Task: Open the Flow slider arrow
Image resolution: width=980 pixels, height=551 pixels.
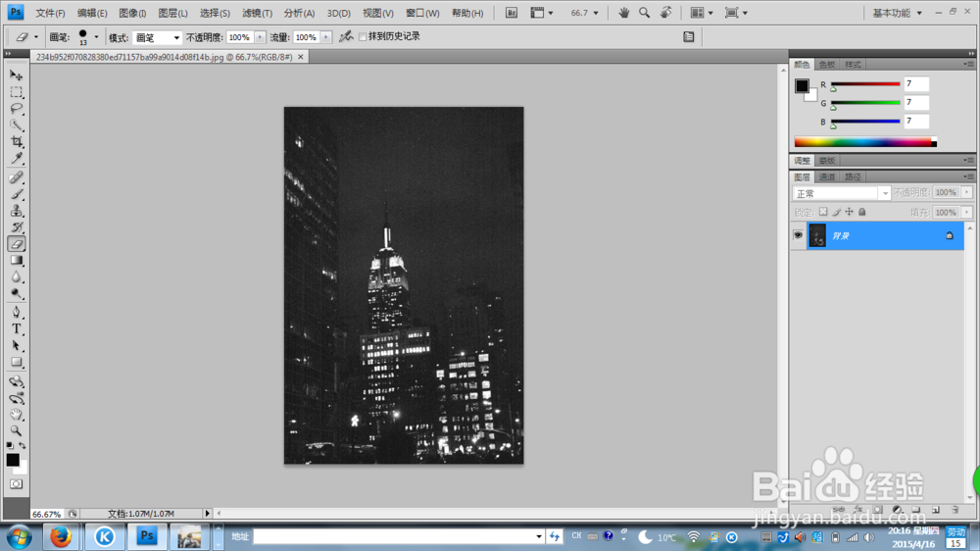Action: pyautogui.click(x=326, y=37)
